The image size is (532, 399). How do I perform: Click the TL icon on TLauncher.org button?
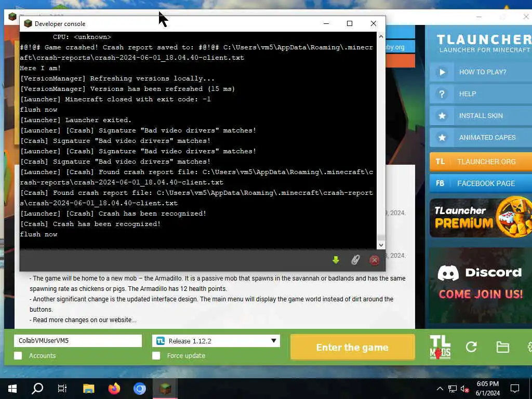tap(440, 162)
